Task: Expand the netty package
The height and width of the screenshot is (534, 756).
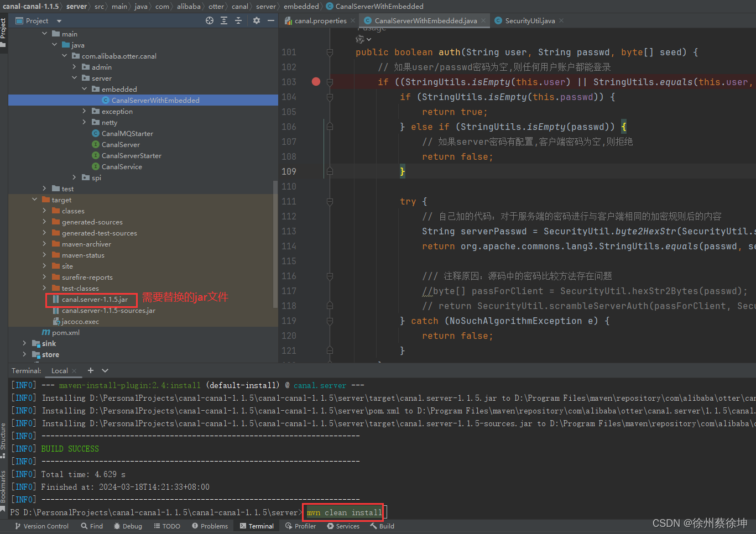Action: pyautogui.click(x=85, y=122)
